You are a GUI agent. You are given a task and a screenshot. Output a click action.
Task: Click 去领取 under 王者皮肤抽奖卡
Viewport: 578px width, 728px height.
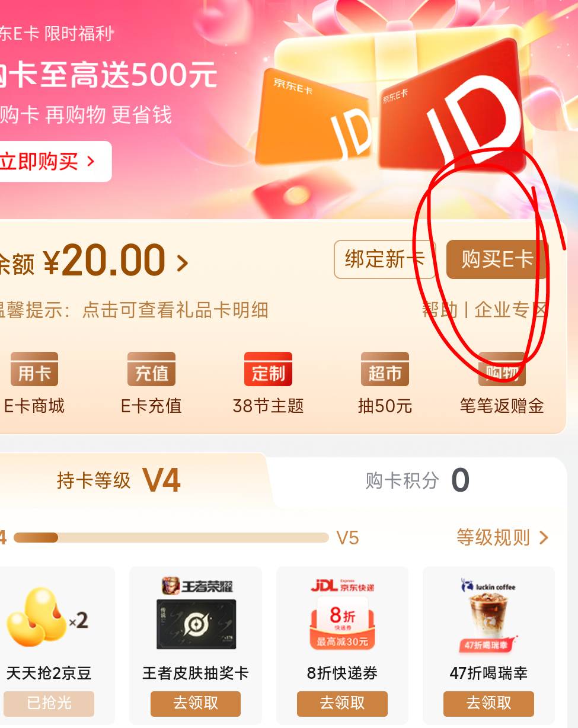point(196,703)
